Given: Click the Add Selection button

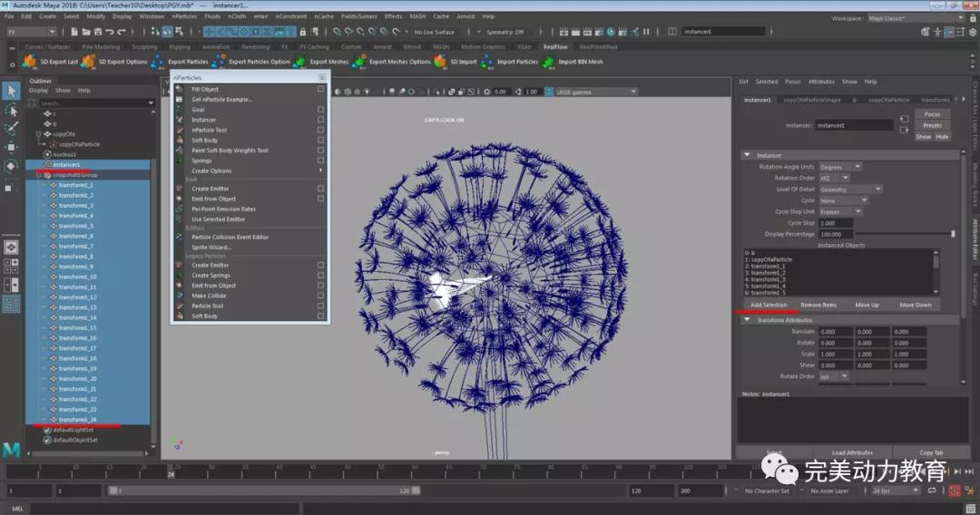Looking at the screenshot, I should [x=769, y=305].
